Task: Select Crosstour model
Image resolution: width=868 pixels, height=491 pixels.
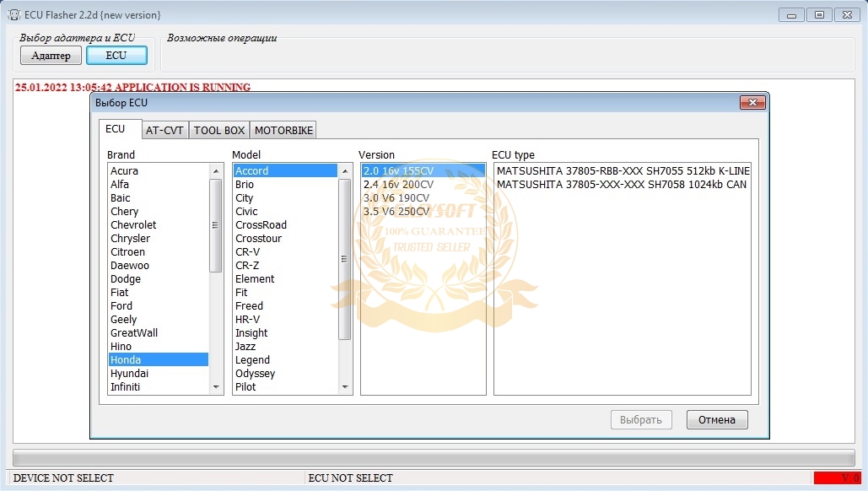Action: tap(285, 238)
